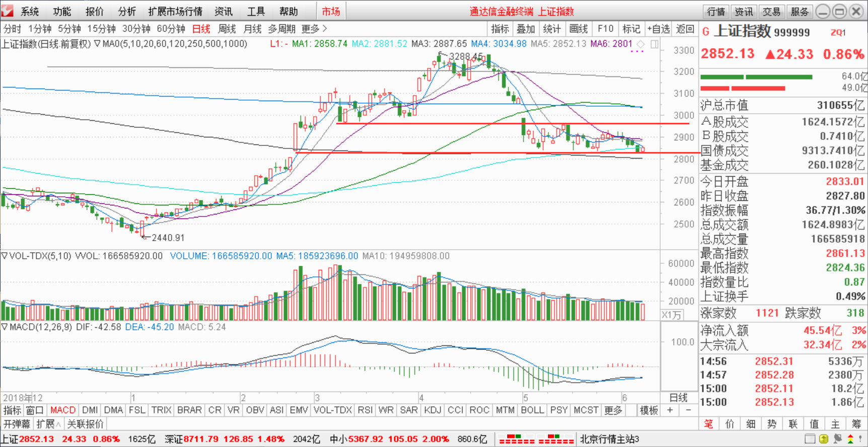Click the 指标 toolbar button above the chart

pyautogui.click(x=500, y=29)
